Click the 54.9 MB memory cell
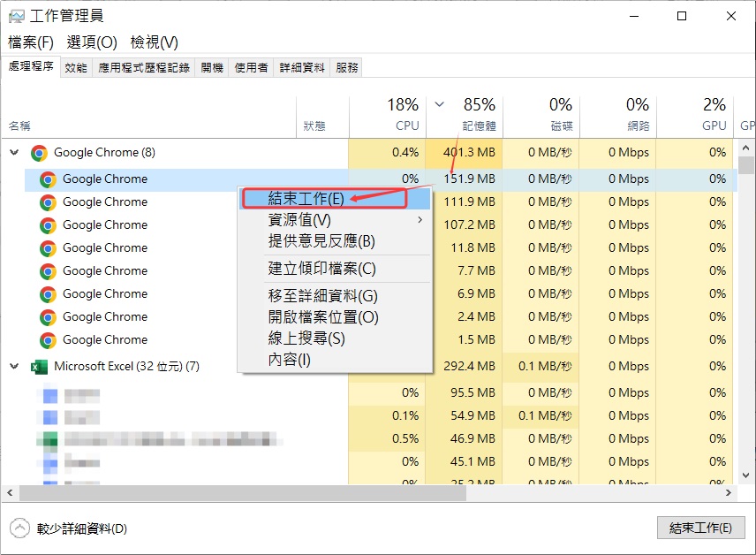756x555 pixels. [x=465, y=416]
